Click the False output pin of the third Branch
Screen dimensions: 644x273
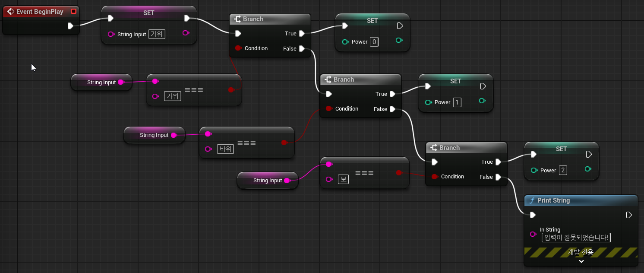[498, 177]
